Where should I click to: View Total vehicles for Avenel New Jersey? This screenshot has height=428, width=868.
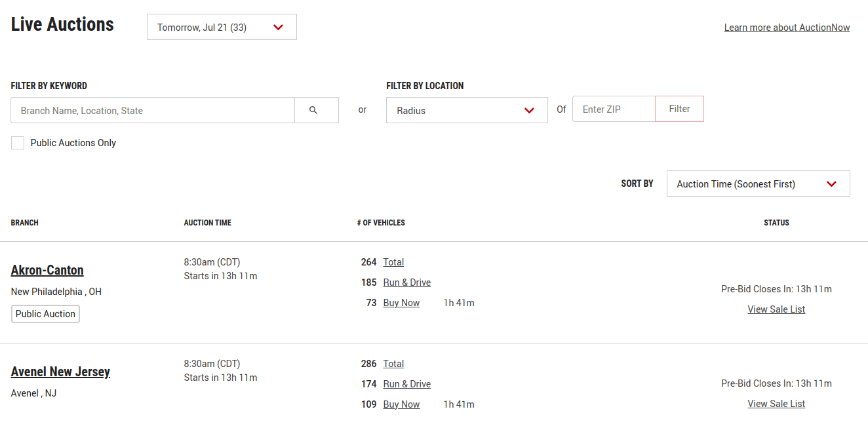coord(393,364)
